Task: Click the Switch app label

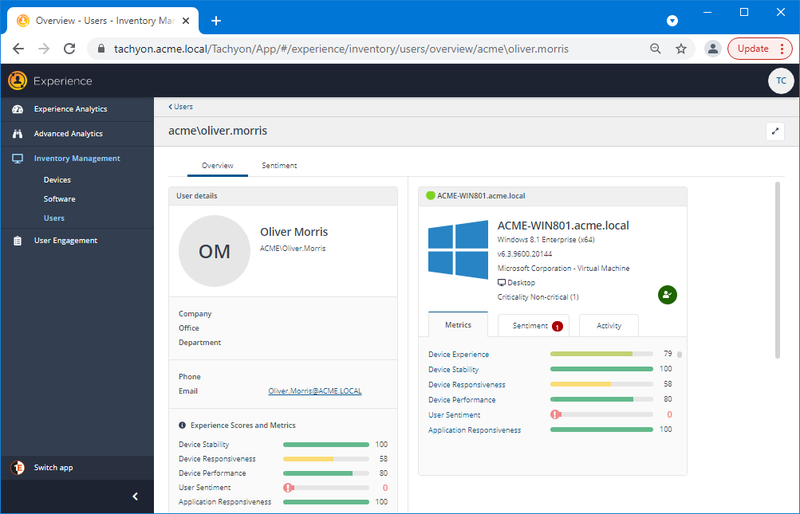Action: 53,468
